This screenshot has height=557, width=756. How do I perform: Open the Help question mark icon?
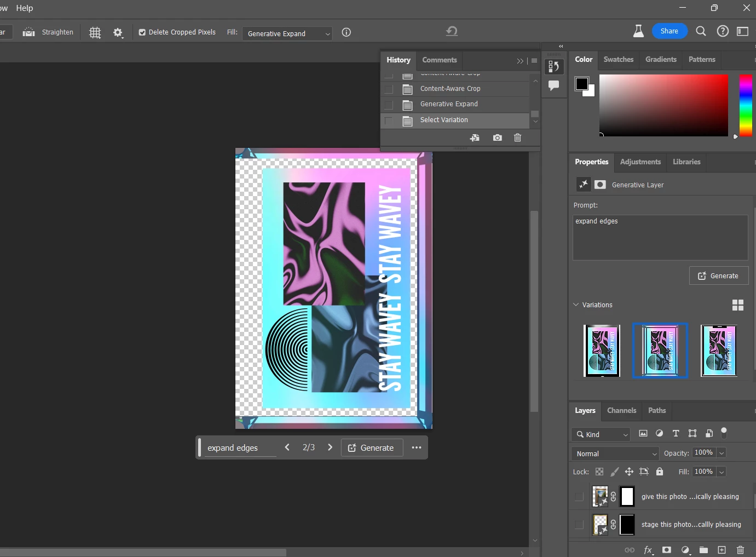coord(723,31)
